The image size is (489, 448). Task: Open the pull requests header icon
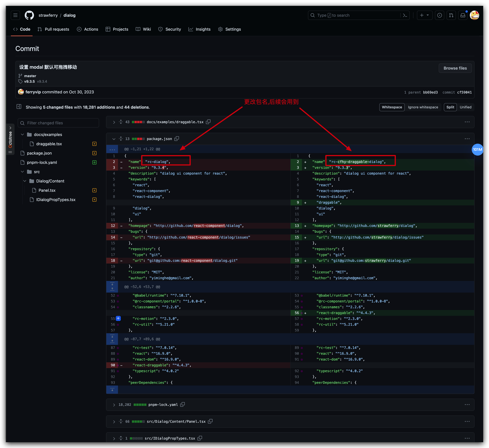point(451,15)
